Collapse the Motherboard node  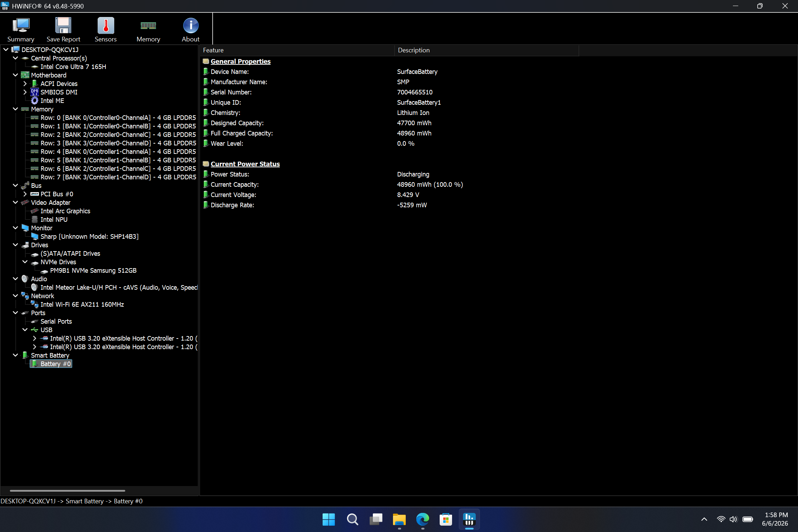(x=16, y=75)
